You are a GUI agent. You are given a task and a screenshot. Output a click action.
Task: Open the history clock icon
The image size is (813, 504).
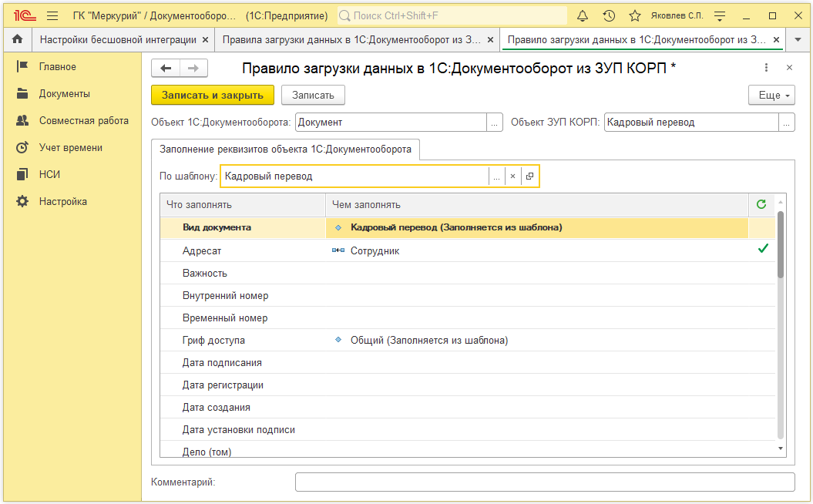point(609,15)
